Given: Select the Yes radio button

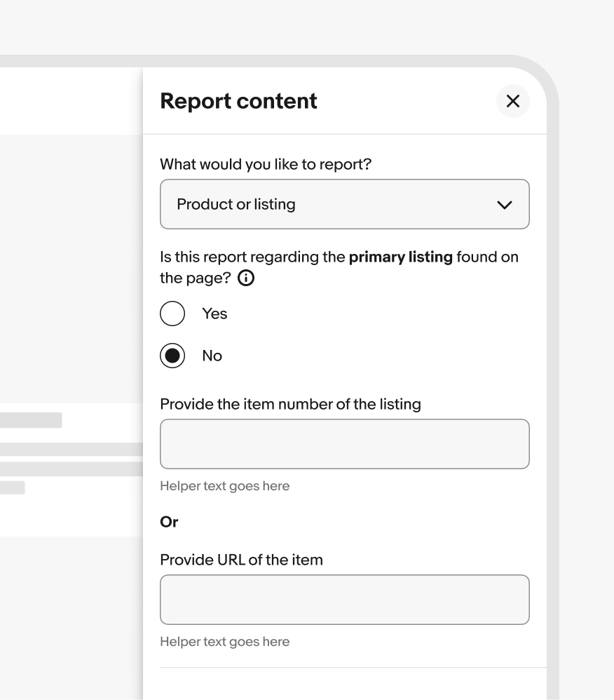Looking at the screenshot, I should (172, 314).
